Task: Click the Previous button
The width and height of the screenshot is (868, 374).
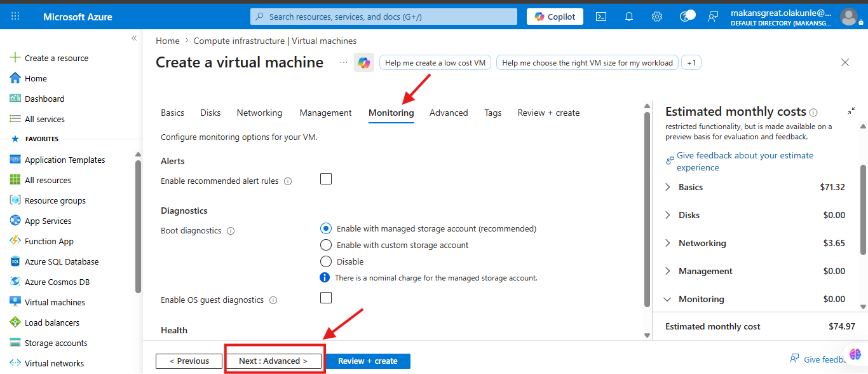Action: (189, 361)
